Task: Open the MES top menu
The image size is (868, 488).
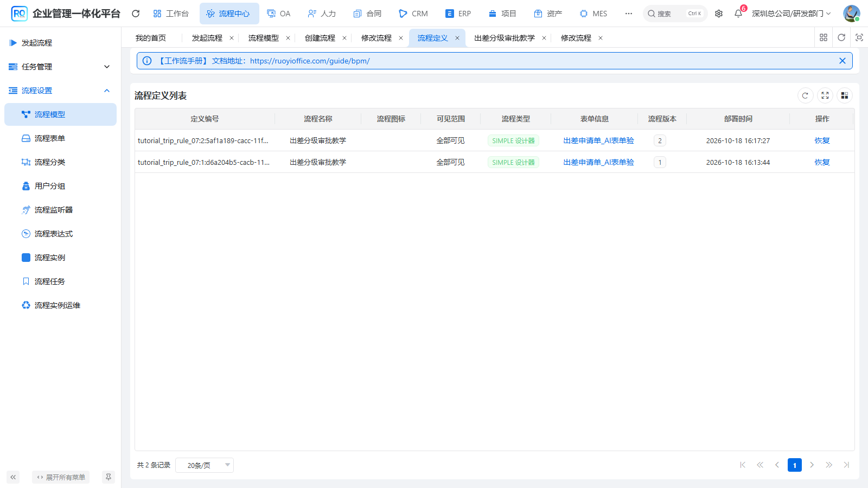Action: pos(593,14)
